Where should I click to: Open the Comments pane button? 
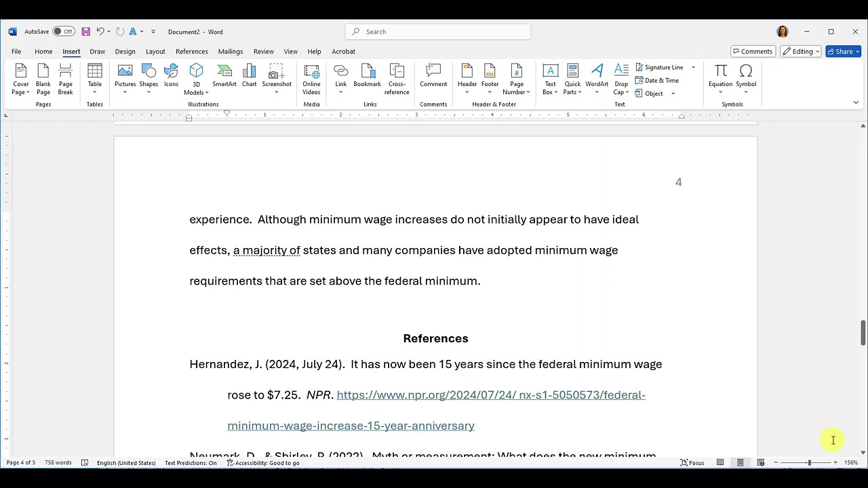753,52
